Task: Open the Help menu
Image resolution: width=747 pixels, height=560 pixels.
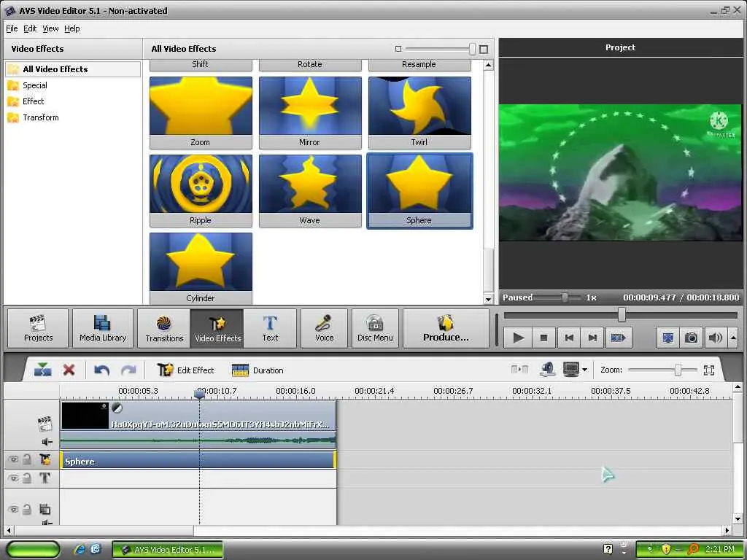Action: click(x=72, y=28)
